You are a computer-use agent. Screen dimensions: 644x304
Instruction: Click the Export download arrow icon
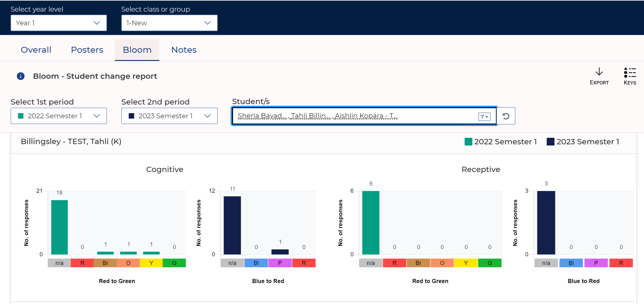(599, 72)
